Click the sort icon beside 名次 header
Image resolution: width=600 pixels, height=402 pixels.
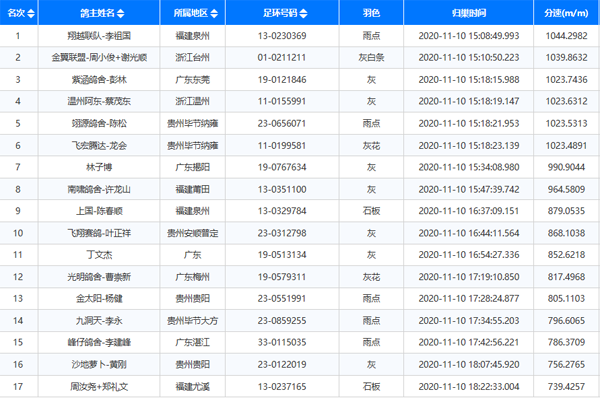[31, 13]
